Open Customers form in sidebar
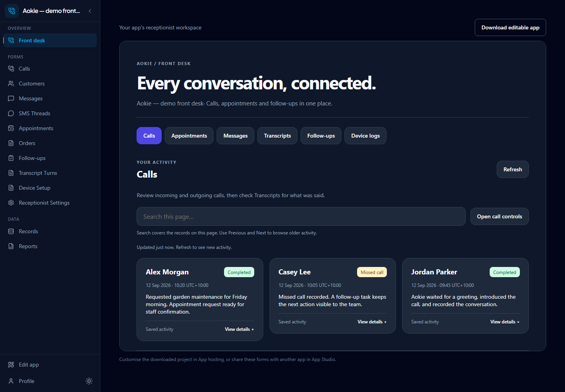This screenshot has height=392, width=565. (x=50, y=83)
